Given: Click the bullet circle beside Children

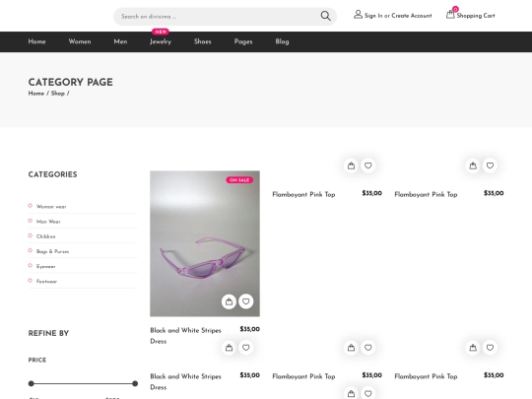Looking at the screenshot, I should (31, 235).
